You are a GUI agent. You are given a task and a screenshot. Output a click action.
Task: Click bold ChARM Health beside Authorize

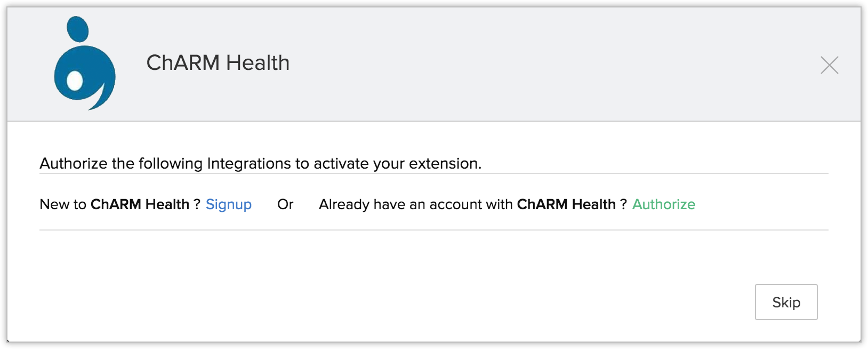pos(566,204)
